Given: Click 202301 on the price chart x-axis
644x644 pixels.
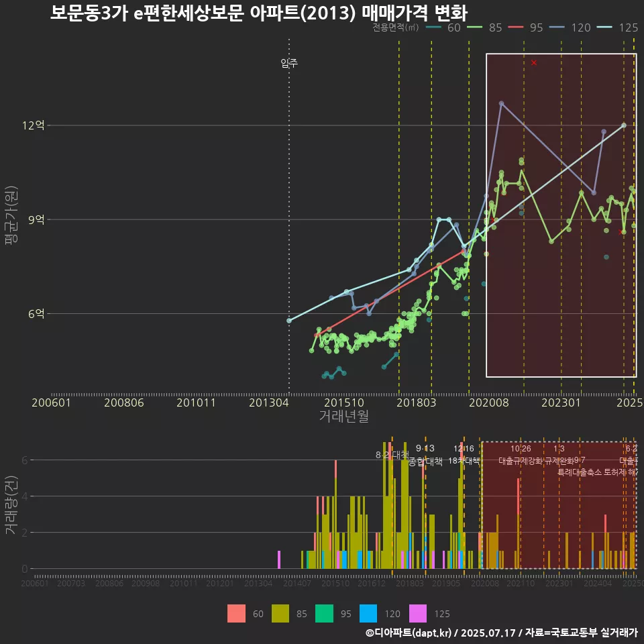Looking at the screenshot, I should click(x=561, y=402).
